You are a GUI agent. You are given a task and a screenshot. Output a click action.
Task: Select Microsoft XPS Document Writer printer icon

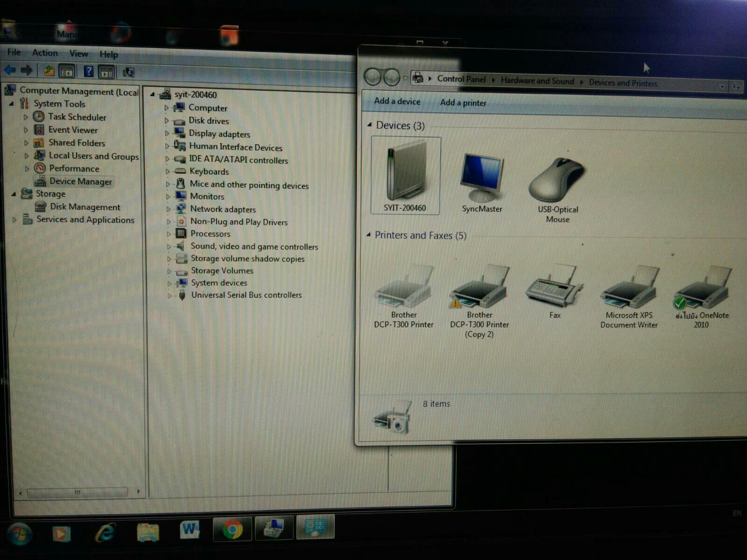pyautogui.click(x=629, y=297)
